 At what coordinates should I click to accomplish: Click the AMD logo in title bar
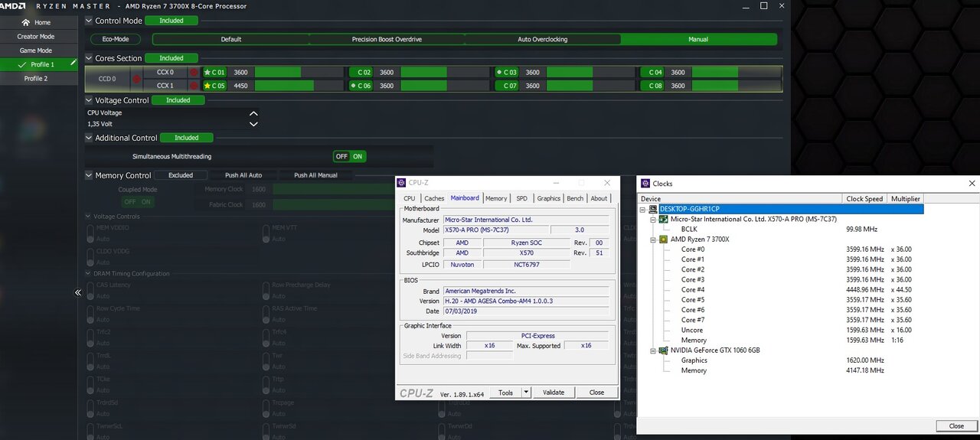point(14,6)
